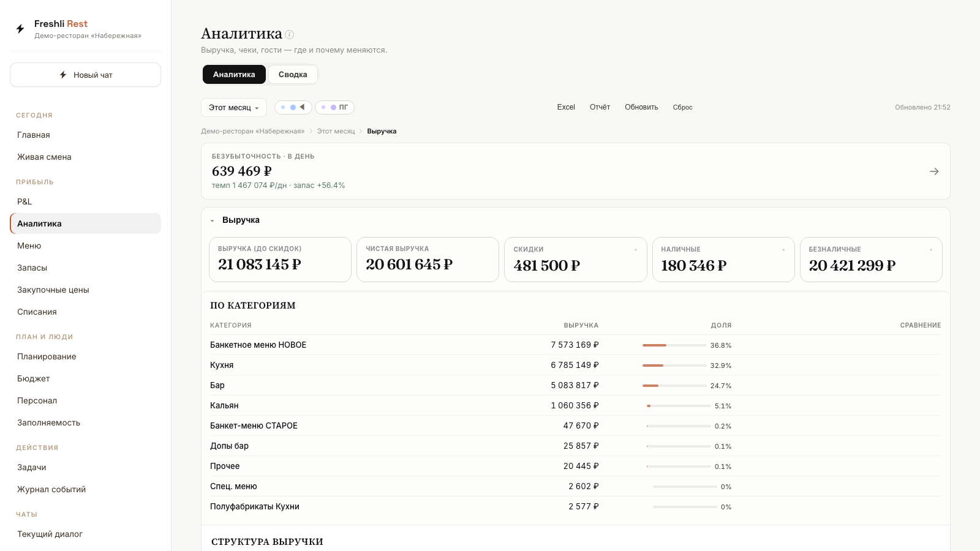Click the Этот месяц breadcrumb
This screenshot has height=551, width=980.
click(x=336, y=131)
